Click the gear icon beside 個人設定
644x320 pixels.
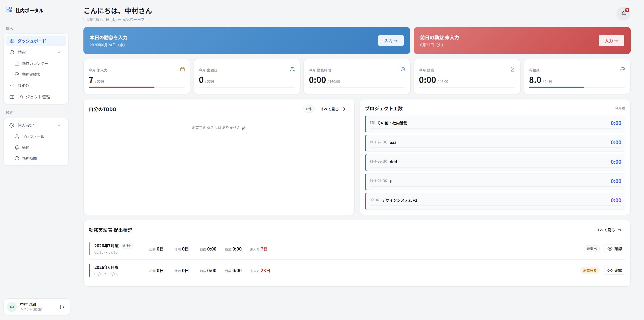click(x=12, y=125)
